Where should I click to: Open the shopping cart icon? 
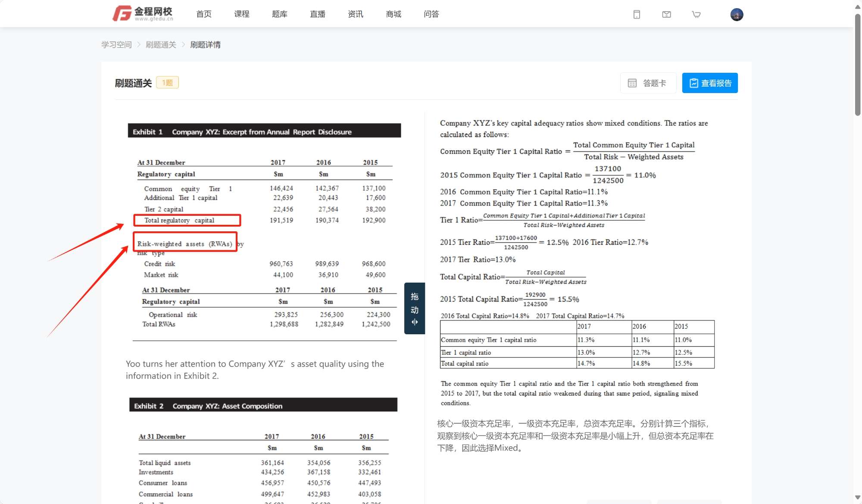click(696, 15)
